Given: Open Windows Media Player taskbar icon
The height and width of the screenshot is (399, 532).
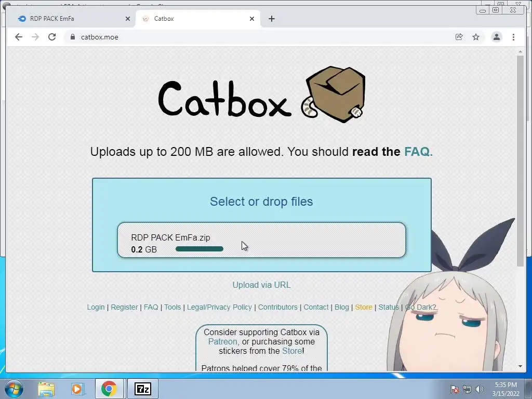Looking at the screenshot, I should click(x=77, y=389).
